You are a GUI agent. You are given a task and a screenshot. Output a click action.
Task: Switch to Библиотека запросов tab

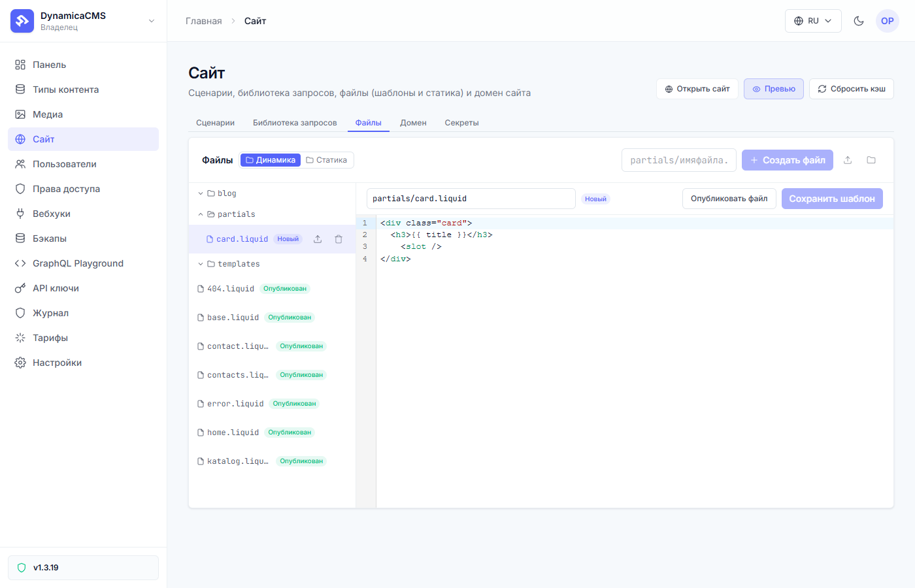tap(295, 123)
